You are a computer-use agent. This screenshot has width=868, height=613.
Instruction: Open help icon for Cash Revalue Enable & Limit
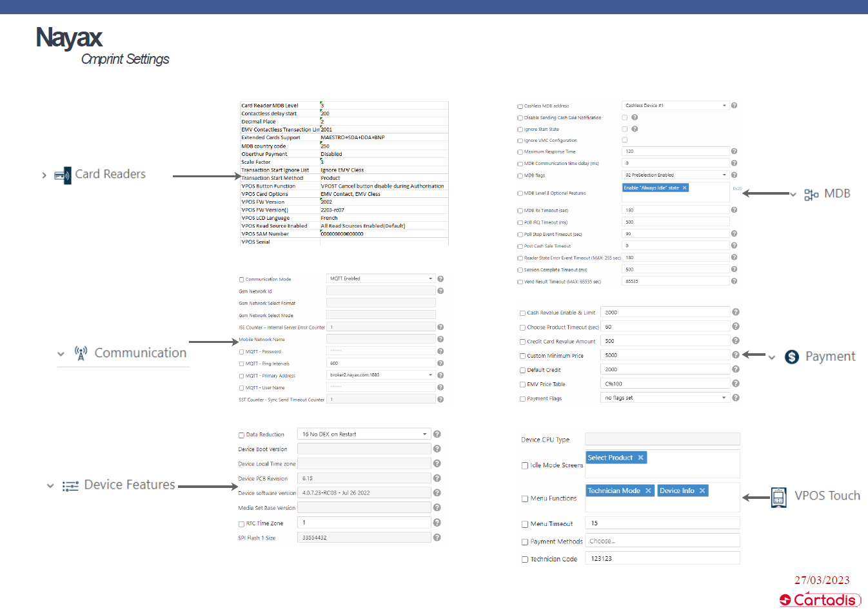(x=735, y=312)
